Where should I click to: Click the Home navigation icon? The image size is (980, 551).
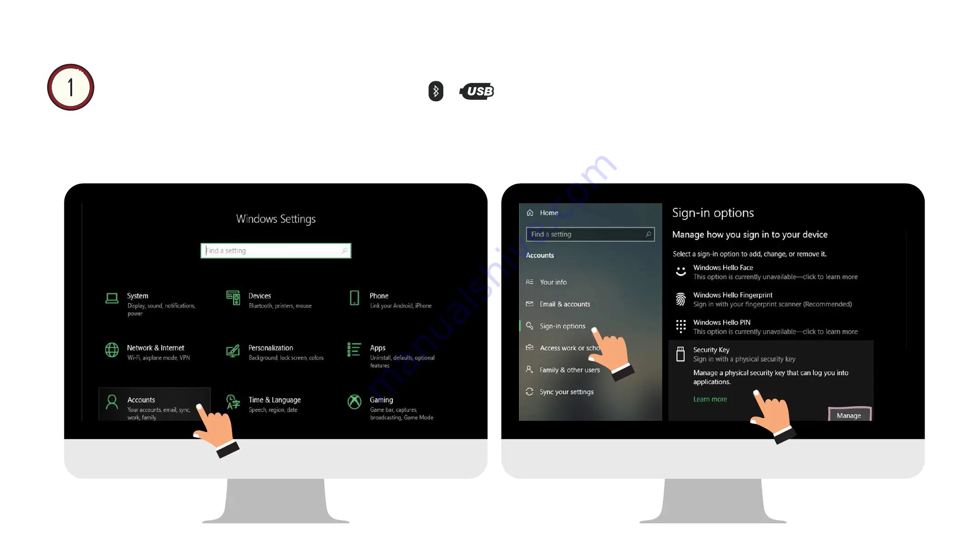(530, 213)
